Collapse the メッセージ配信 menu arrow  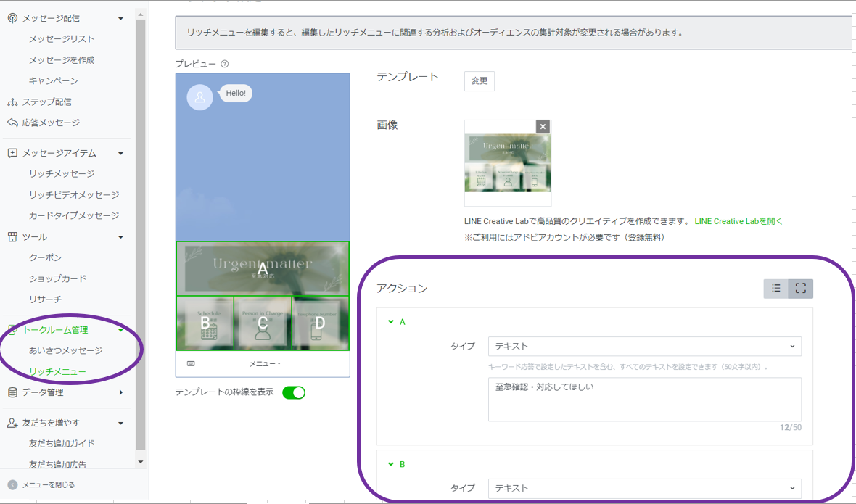tap(120, 19)
